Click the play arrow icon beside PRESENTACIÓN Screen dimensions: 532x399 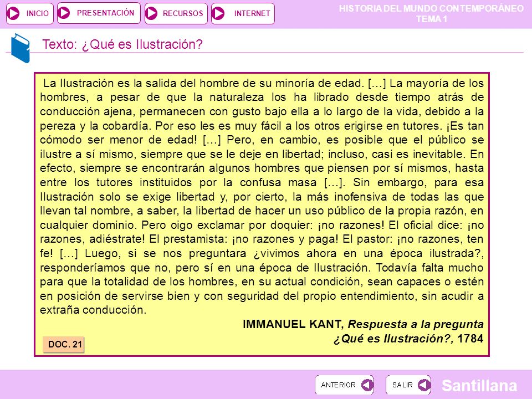click(x=64, y=13)
